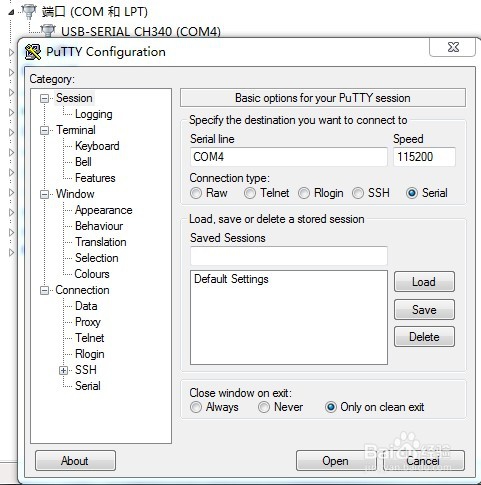
Task: Click the Save session button
Action: pyautogui.click(x=424, y=310)
